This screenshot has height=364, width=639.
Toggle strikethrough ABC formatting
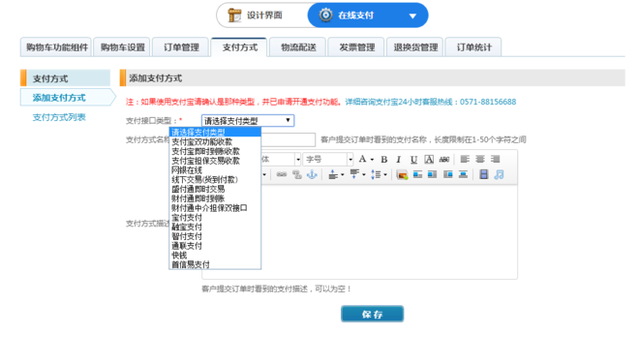tap(444, 160)
